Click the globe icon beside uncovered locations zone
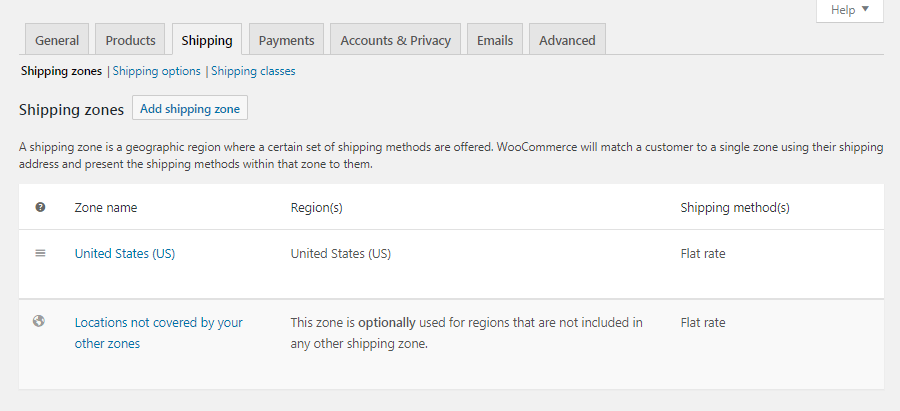The height and width of the screenshot is (411, 900). coord(40,322)
